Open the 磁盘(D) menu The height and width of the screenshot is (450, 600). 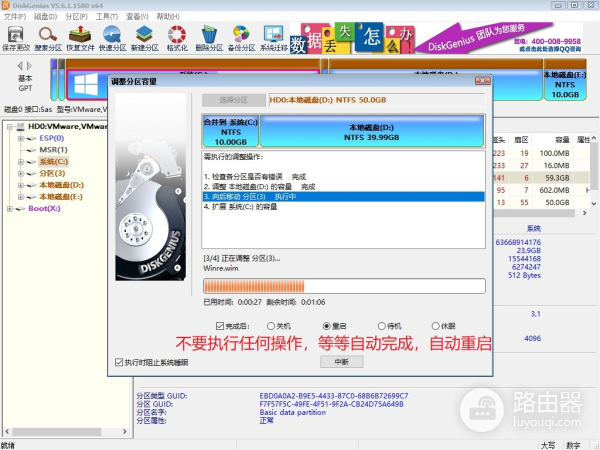click(45, 16)
